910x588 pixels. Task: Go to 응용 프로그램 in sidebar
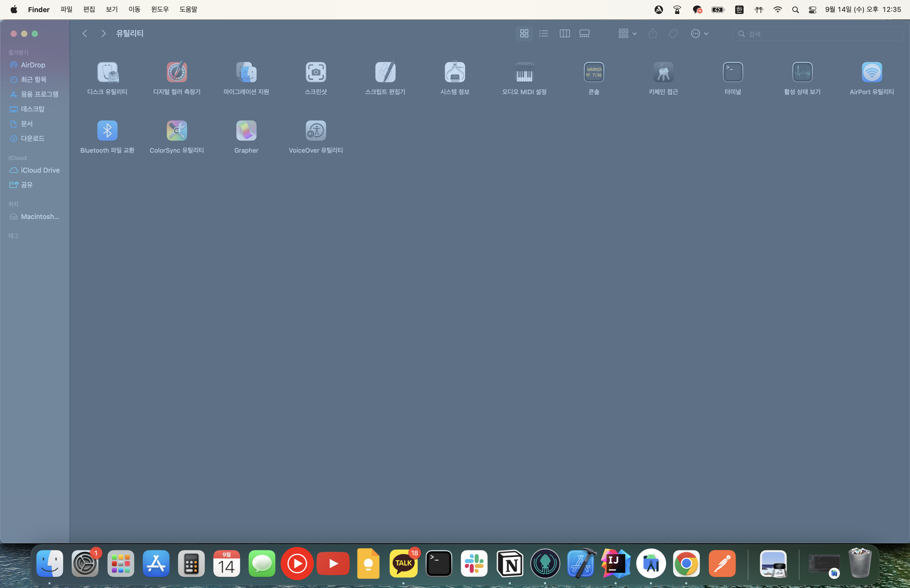coord(39,94)
